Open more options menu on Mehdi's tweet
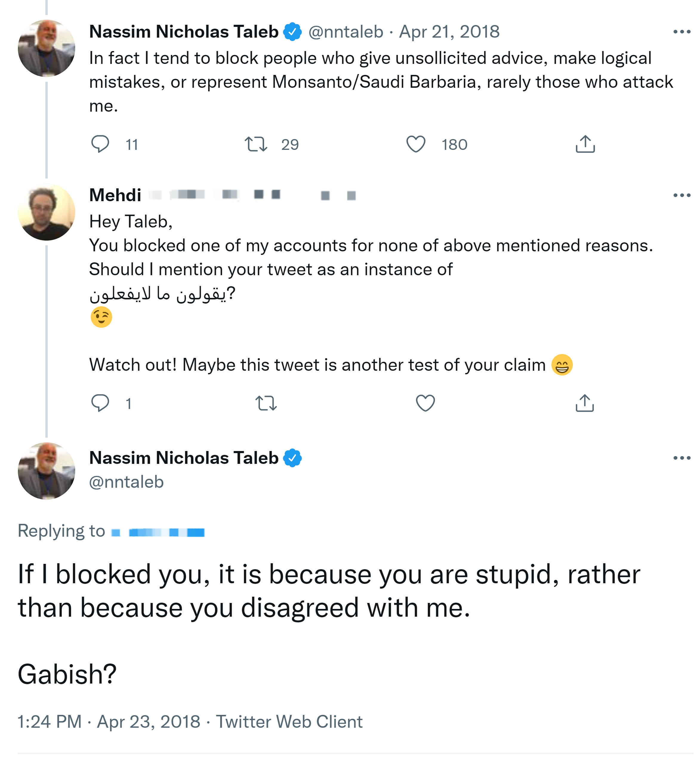Image resolution: width=700 pixels, height=771 pixels. click(682, 195)
